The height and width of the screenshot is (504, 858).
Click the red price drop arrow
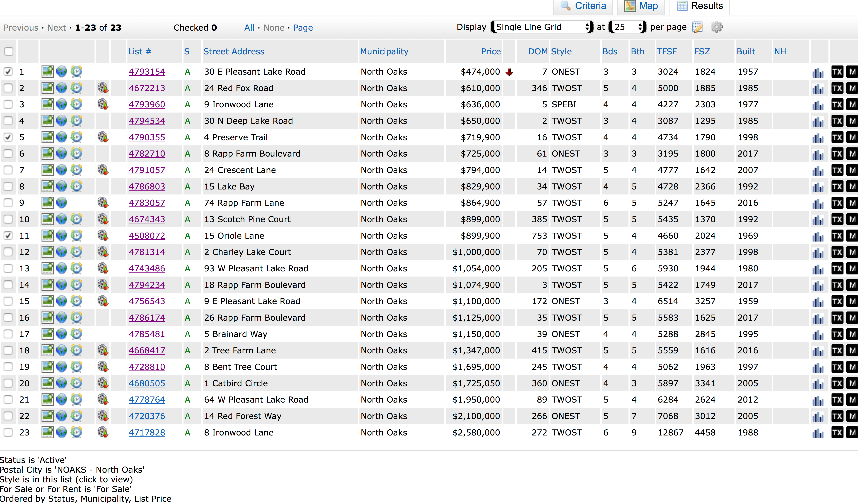(x=509, y=72)
